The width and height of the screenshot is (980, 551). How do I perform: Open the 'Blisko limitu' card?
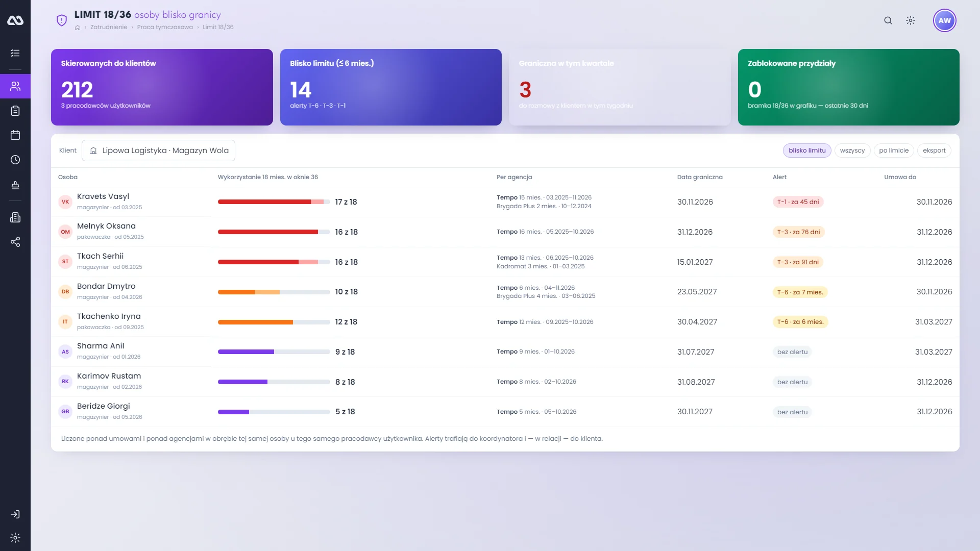point(391,87)
